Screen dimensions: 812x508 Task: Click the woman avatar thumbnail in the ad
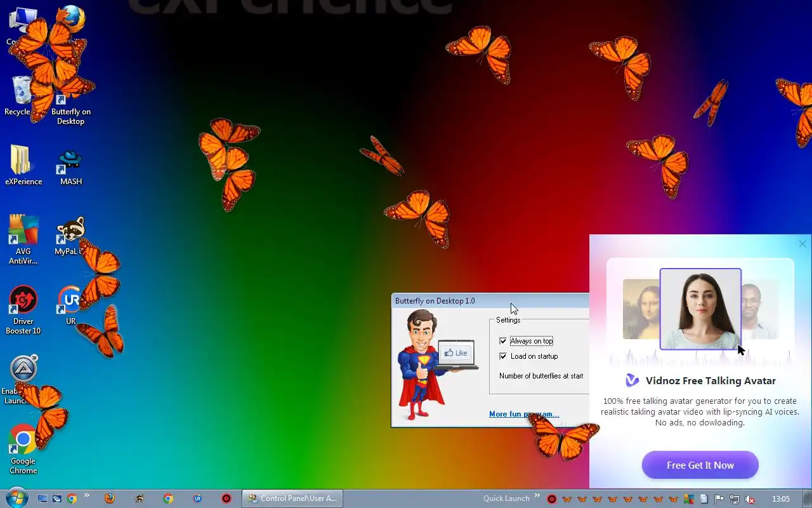click(700, 309)
